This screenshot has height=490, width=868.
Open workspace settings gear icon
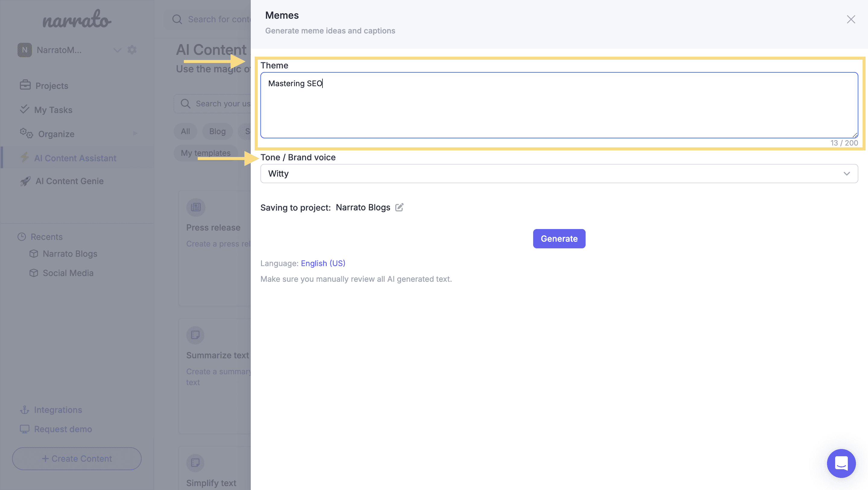click(x=132, y=50)
